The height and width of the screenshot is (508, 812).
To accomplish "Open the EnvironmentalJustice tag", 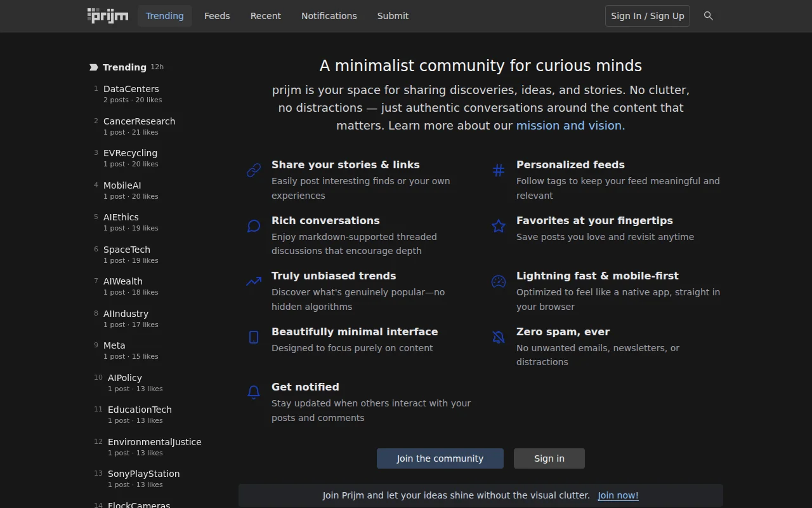I will click(155, 442).
